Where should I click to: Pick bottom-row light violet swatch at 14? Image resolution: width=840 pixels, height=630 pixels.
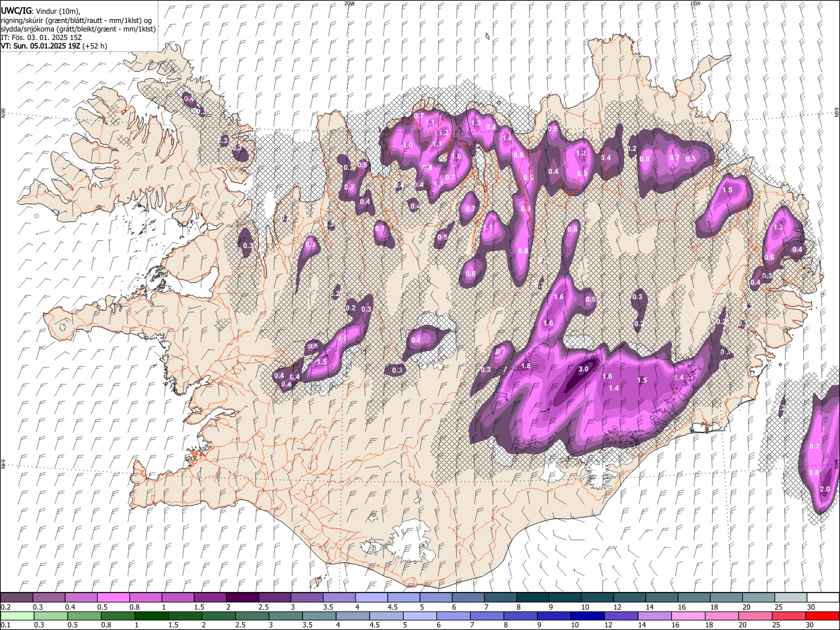(654, 616)
